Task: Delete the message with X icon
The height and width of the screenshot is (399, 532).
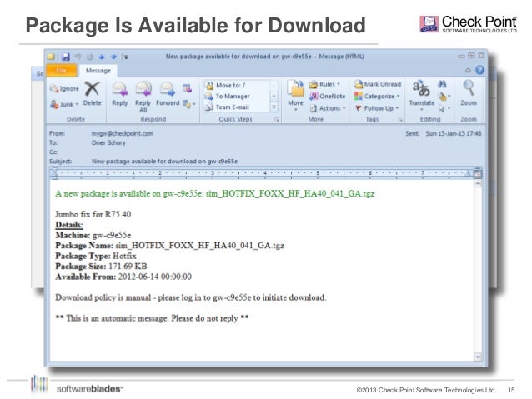Action: (x=92, y=94)
